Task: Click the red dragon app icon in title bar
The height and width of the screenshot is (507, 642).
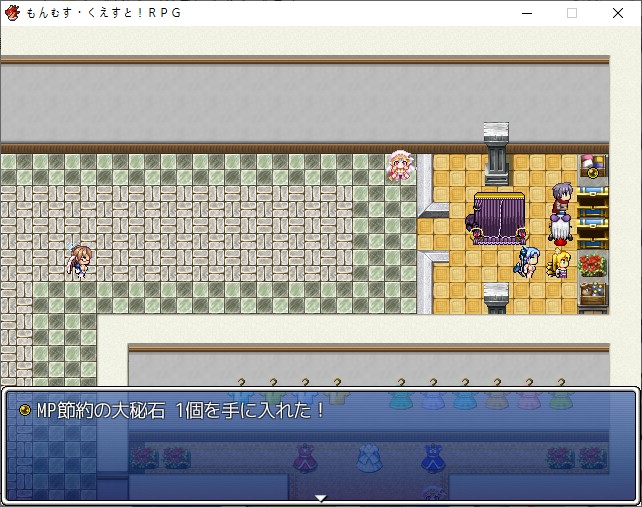Action: pos(12,13)
